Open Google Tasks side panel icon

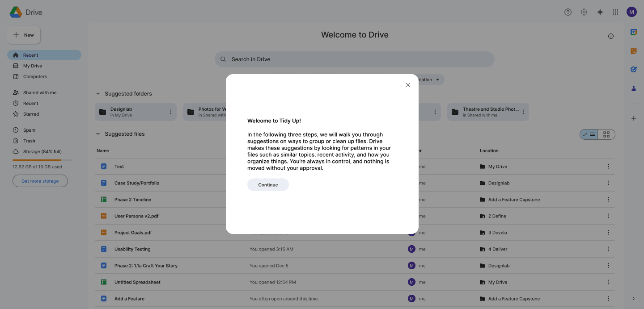(x=634, y=70)
